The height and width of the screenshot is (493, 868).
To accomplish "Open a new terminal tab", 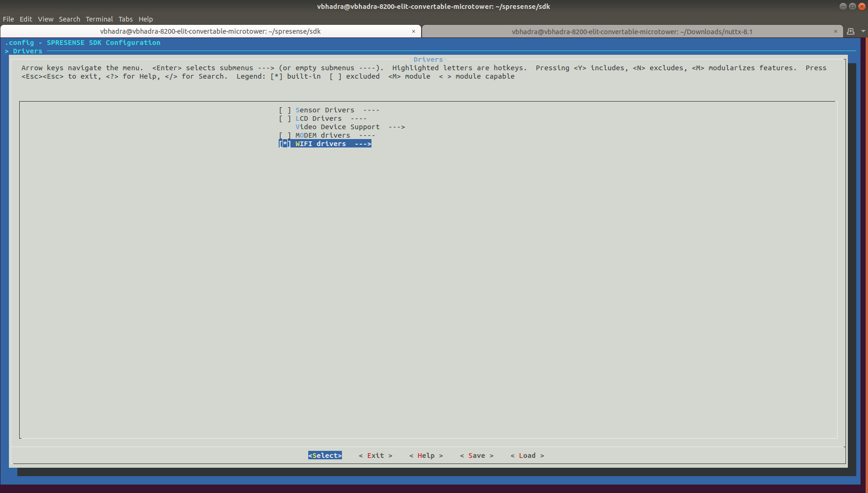I will (x=851, y=31).
